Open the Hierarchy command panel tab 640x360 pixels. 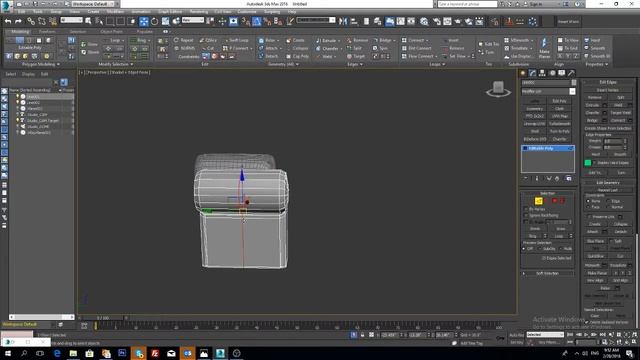(542, 73)
